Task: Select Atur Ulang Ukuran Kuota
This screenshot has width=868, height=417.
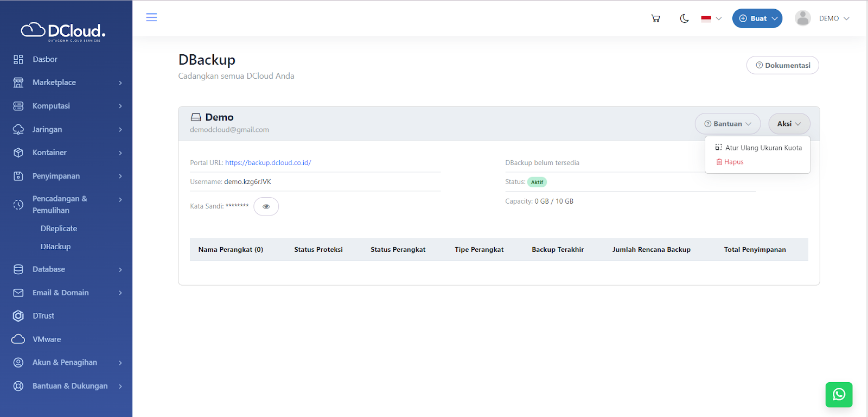Action: tap(763, 148)
